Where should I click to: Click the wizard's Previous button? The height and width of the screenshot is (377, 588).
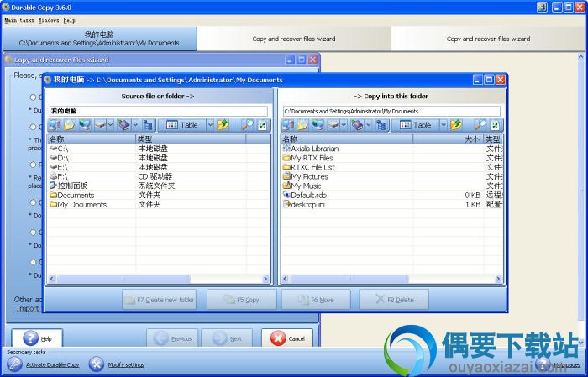172,338
